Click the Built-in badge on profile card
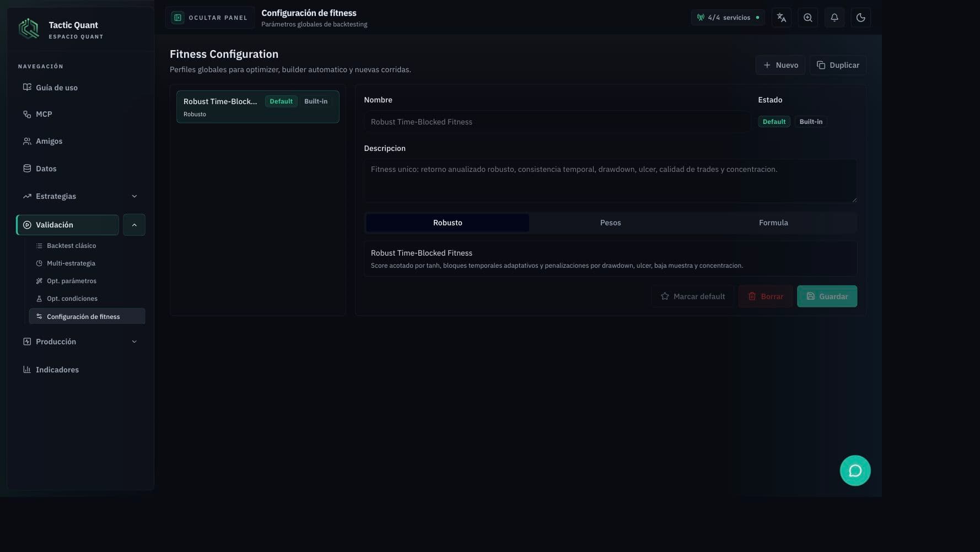This screenshot has width=980, height=552. point(316,101)
